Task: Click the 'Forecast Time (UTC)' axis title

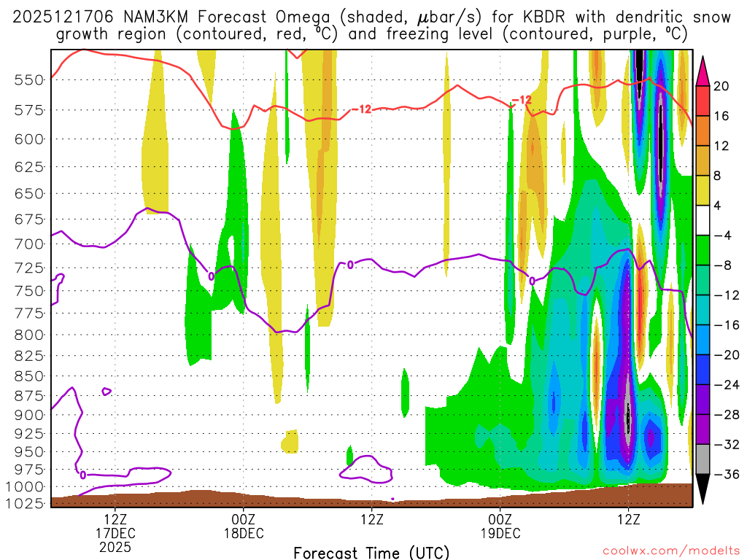Action: [x=371, y=553]
